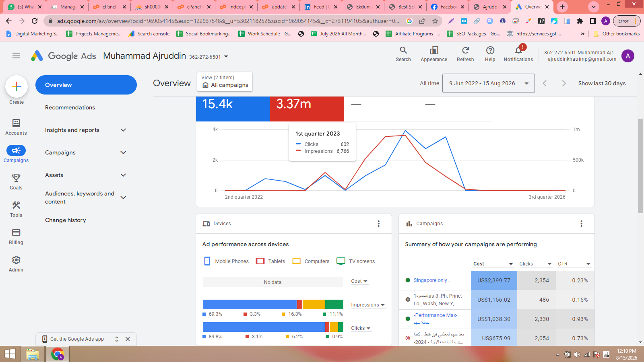Open the CTR column dropdown in the Campaigns table
This screenshot has width=644, height=362.
coord(574,264)
